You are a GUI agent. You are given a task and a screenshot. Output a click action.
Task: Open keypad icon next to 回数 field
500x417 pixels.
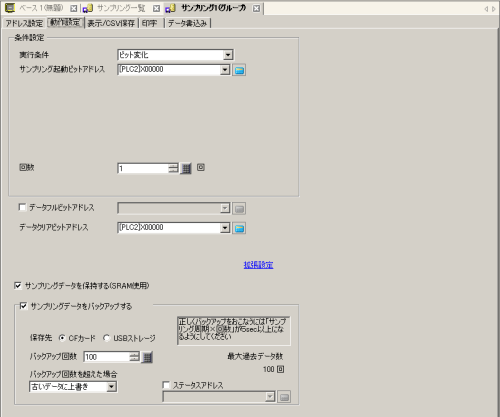(x=186, y=168)
